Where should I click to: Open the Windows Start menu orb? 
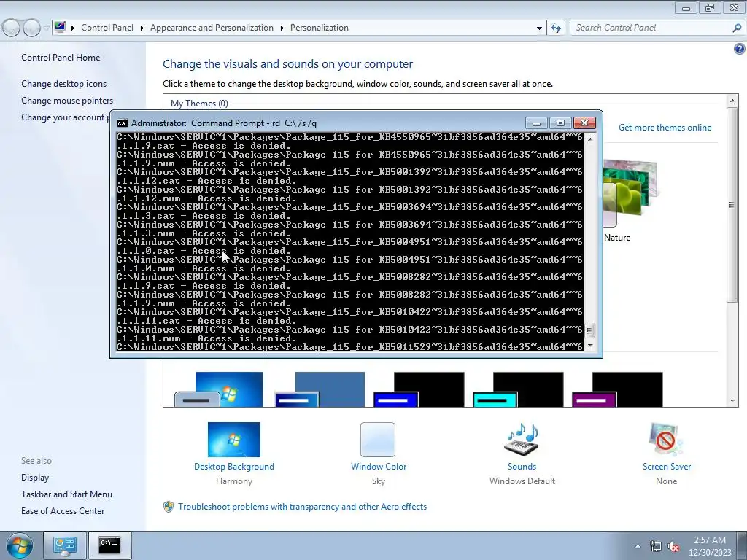[20, 545]
